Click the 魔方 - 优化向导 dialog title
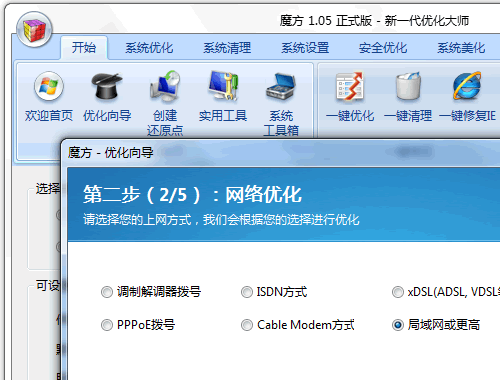Screen dimensions: 500x380 tap(110, 153)
